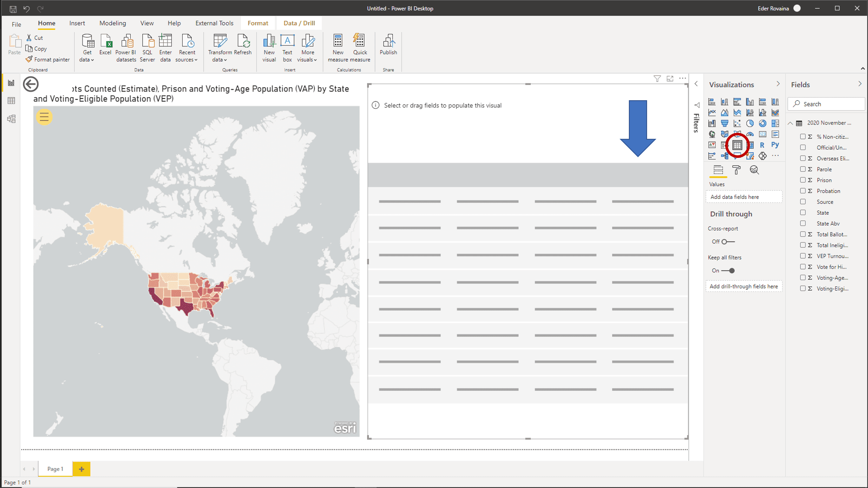The height and width of the screenshot is (488, 868).
Task: Click Add data fields here in Values
Action: [x=744, y=197]
